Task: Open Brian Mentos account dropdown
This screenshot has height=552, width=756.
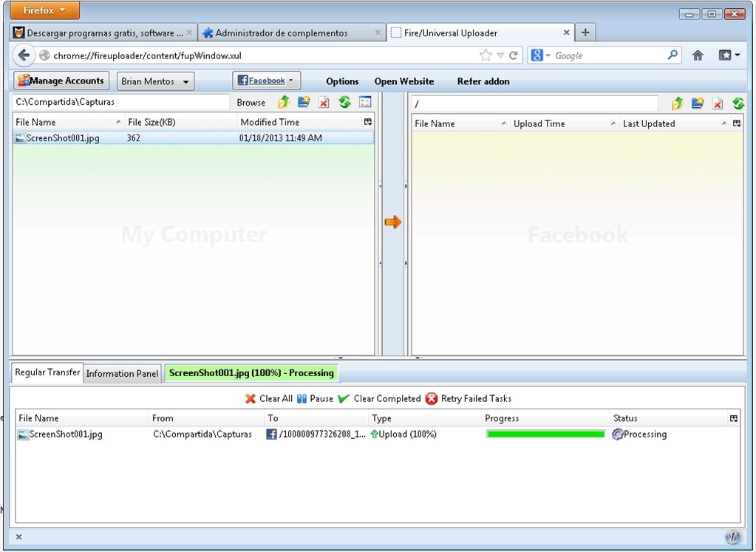Action: (156, 81)
